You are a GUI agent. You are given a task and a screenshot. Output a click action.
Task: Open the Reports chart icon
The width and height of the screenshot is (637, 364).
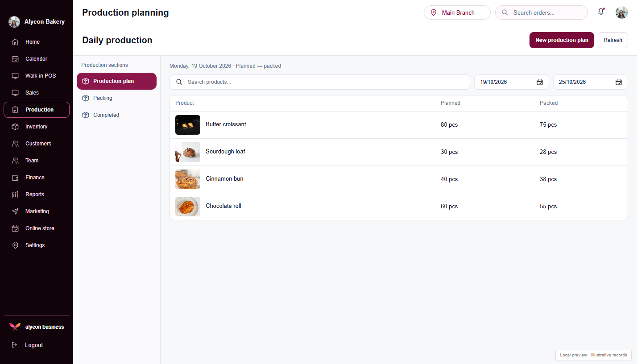(x=15, y=194)
